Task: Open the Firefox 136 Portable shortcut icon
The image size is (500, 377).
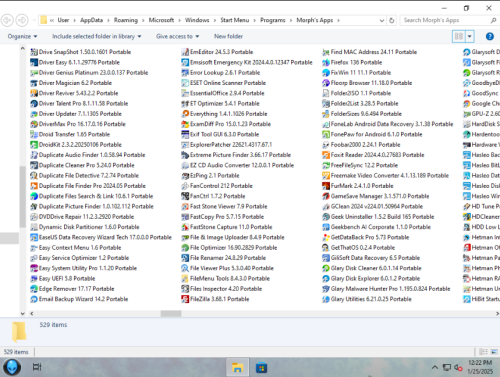Action: 326,62
